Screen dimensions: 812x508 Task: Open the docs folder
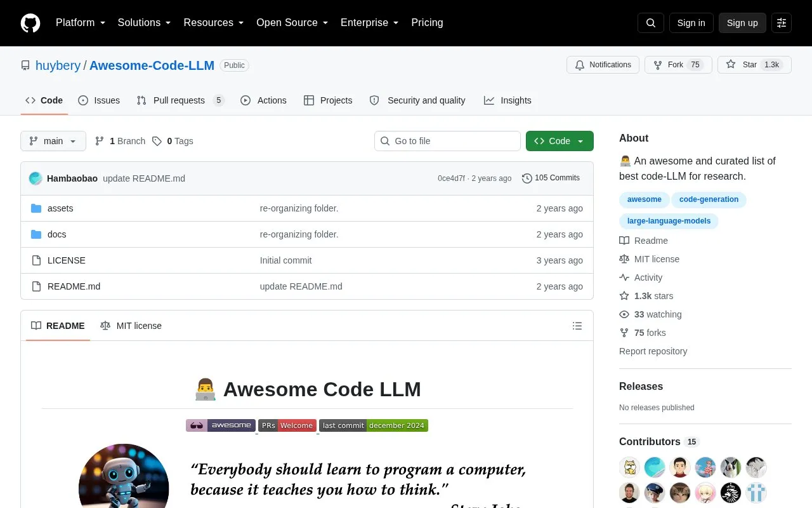56,234
